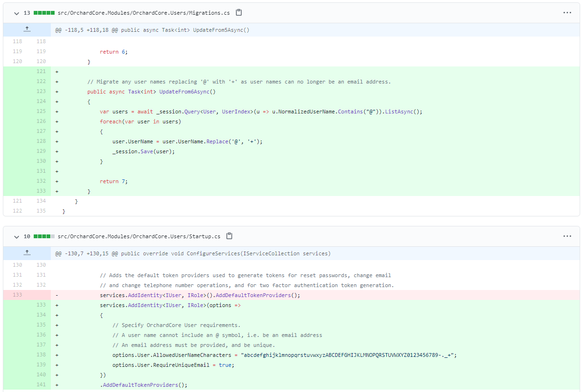The height and width of the screenshot is (392, 583).
Task: Click the var users query line
Action: pyautogui.click(x=261, y=112)
